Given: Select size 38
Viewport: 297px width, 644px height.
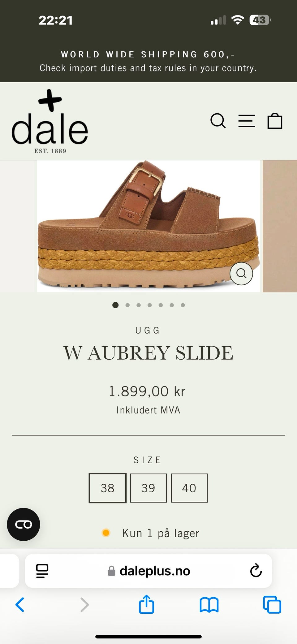Looking at the screenshot, I should click(x=107, y=488).
